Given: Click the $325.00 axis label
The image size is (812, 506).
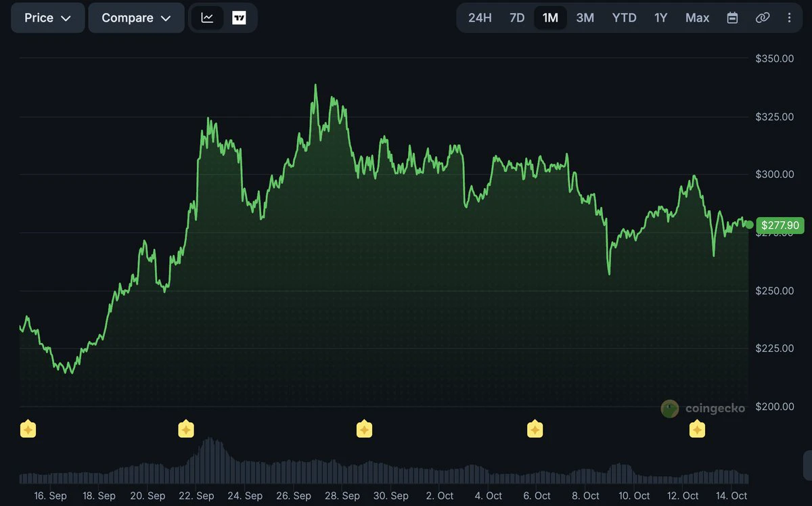Looking at the screenshot, I should [775, 117].
